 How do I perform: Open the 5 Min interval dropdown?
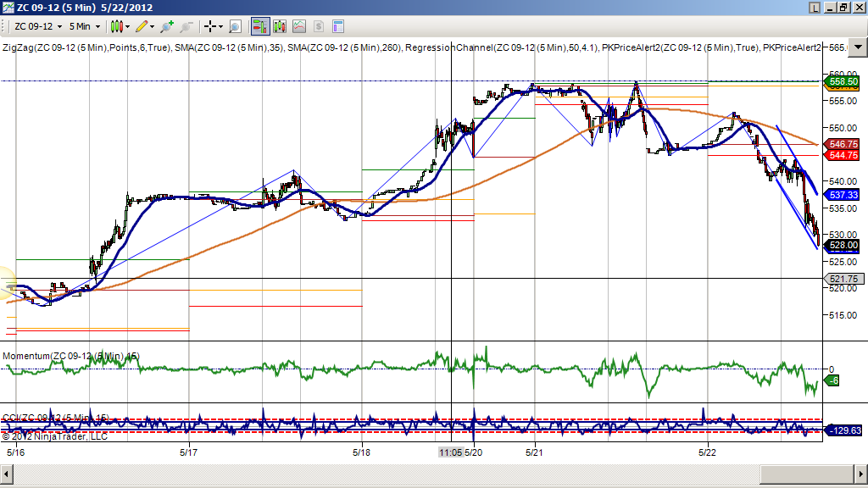coord(84,26)
